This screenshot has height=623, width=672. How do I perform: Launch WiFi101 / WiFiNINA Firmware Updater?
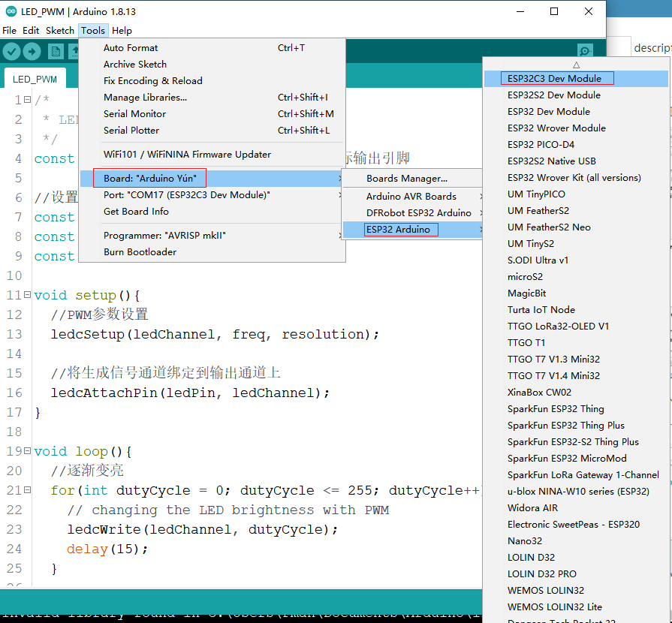pyautogui.click(x=212, y=155)
